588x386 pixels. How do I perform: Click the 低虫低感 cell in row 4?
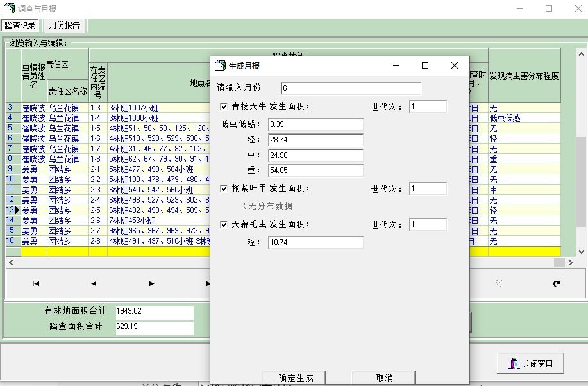pos(525,118)
